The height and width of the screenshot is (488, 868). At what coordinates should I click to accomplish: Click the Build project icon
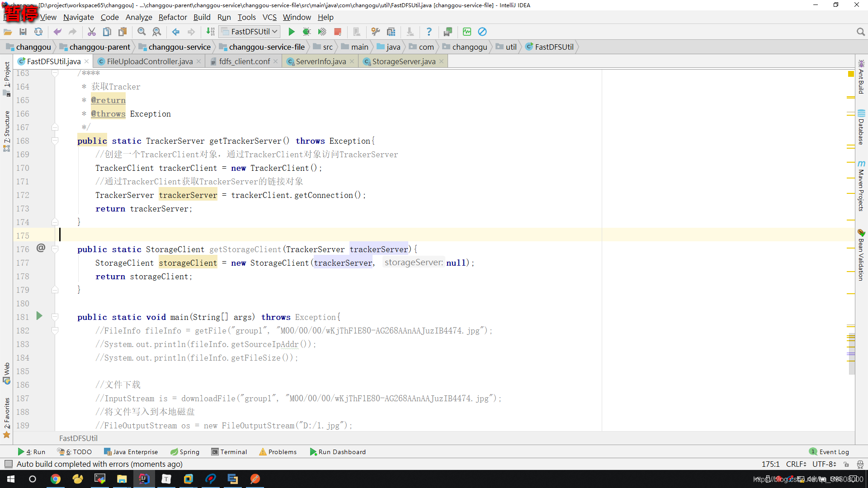(210, 32)
